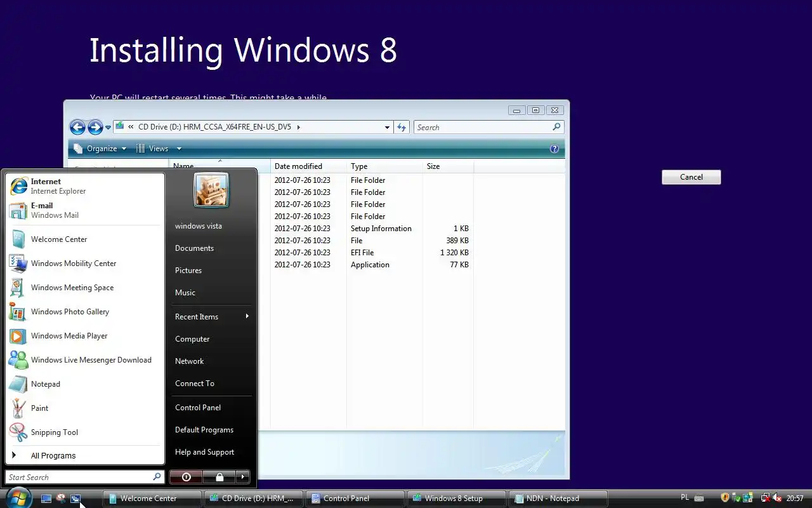Launch Windows Mail E-mail entry
Viewport: 812px width, 508px height.
pyautogui.click(x=85, y=210)
